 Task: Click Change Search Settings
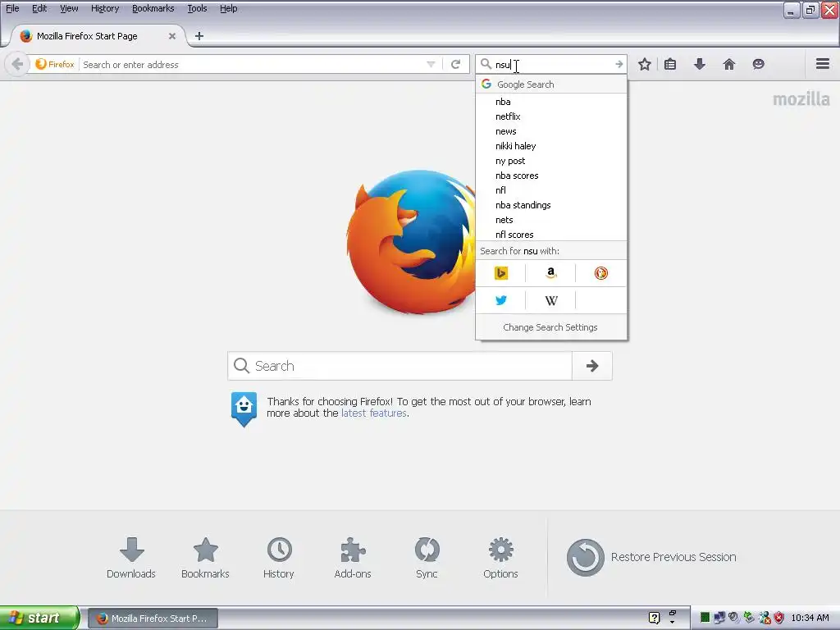[550, 327]
